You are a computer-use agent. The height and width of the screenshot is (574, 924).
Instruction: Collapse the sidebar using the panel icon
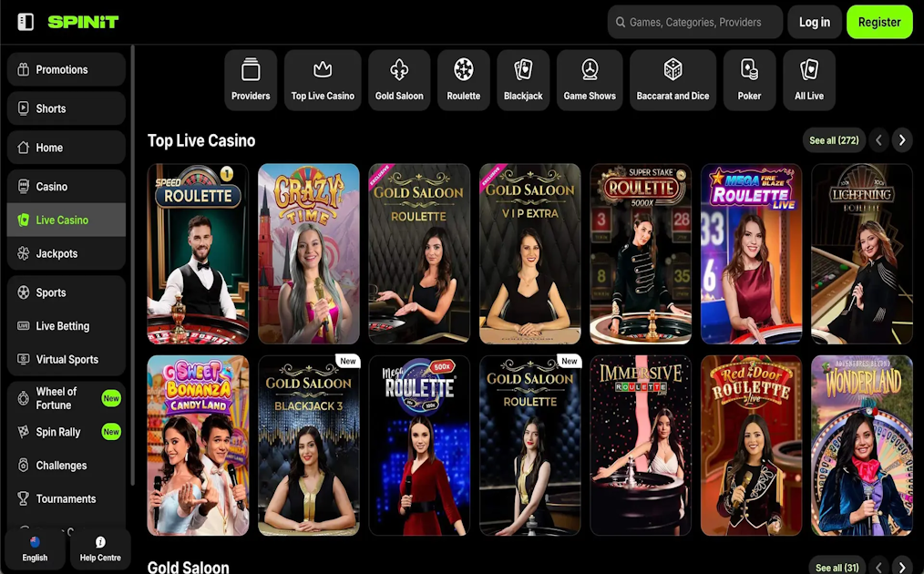(26, 22)
